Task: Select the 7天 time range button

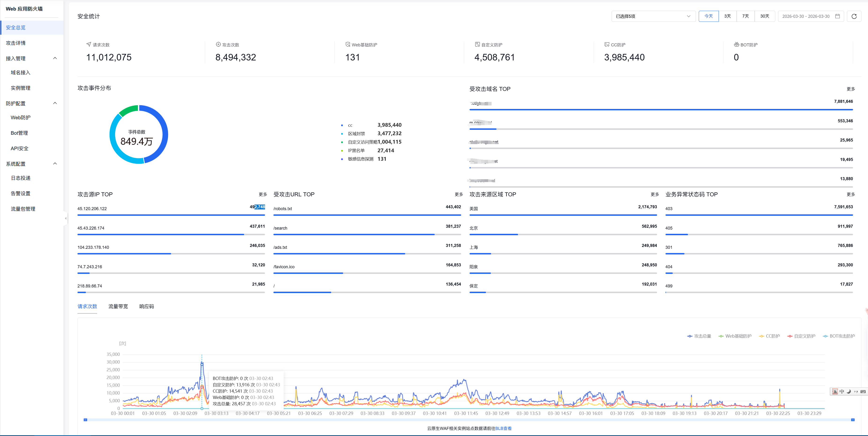Action: point(745,16)
